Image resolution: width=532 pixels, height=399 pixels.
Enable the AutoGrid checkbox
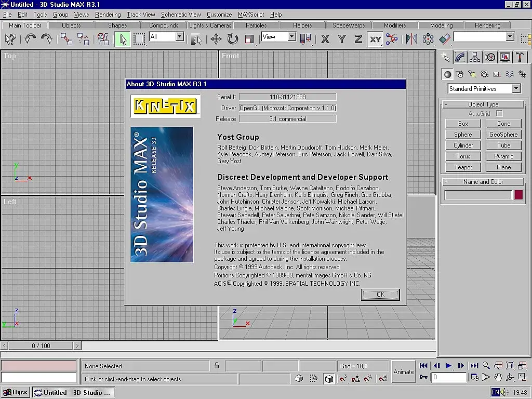[499, 113]
